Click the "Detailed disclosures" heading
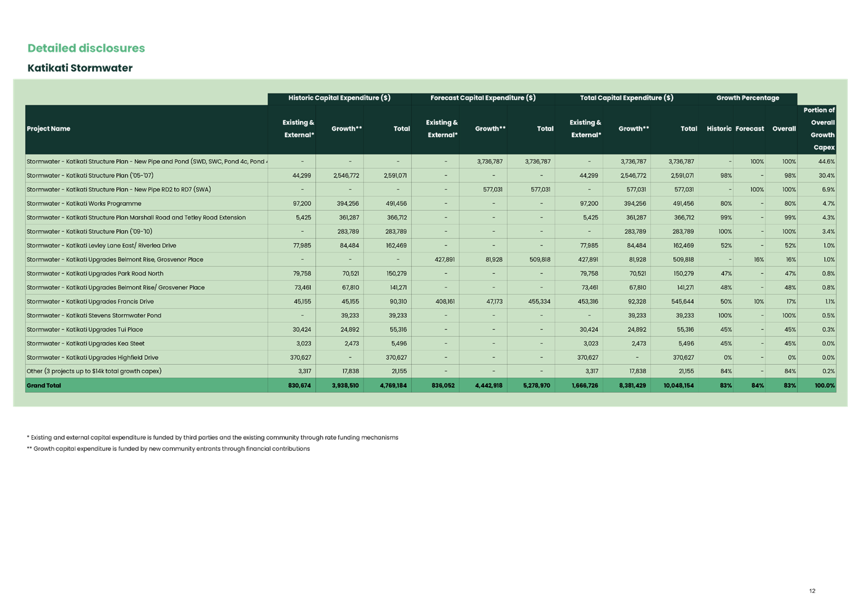Screen dimensions: 868x614 pyautogui.click(x=87, y=48)
